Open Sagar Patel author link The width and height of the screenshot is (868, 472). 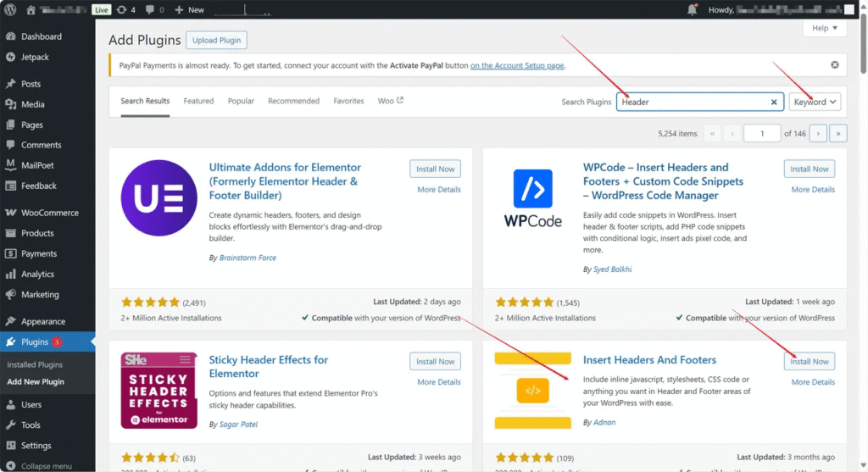[x=238, y=425]
